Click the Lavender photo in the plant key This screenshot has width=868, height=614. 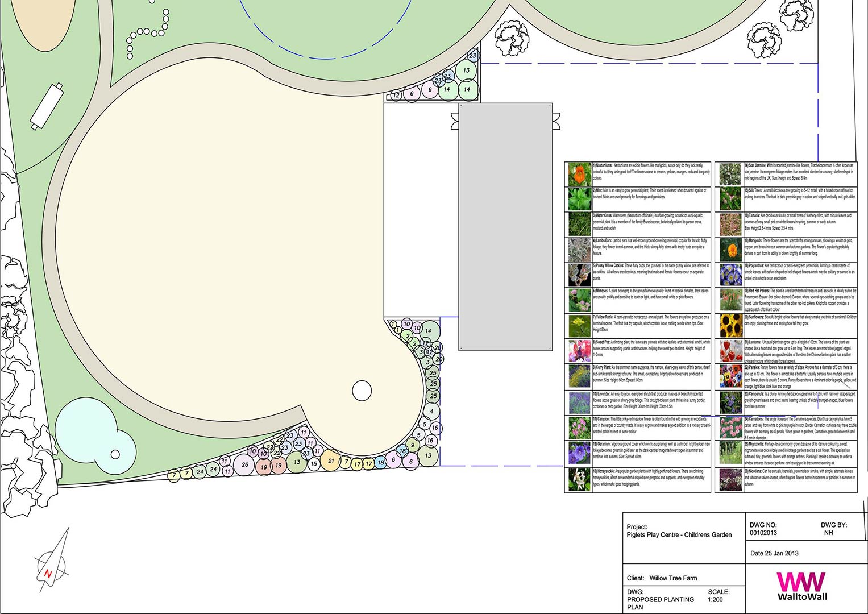579,402
